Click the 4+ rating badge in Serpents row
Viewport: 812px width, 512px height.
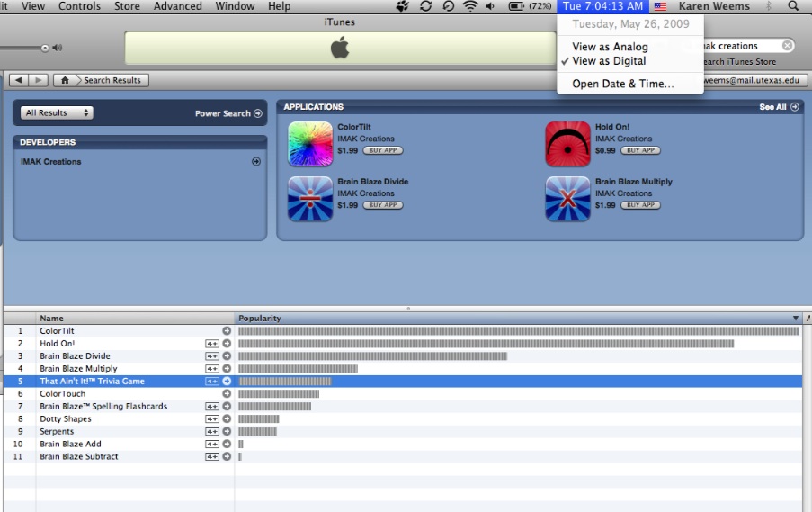click(x=212, y=432)
